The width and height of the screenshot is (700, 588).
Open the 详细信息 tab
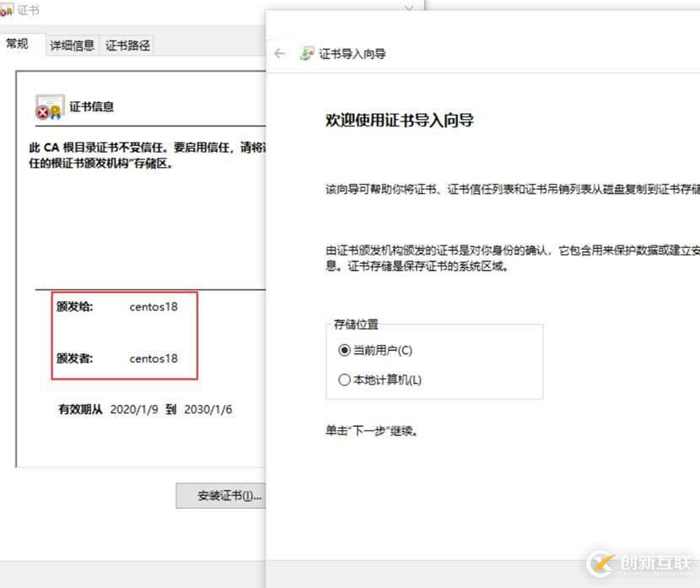(x=72, y=45)
